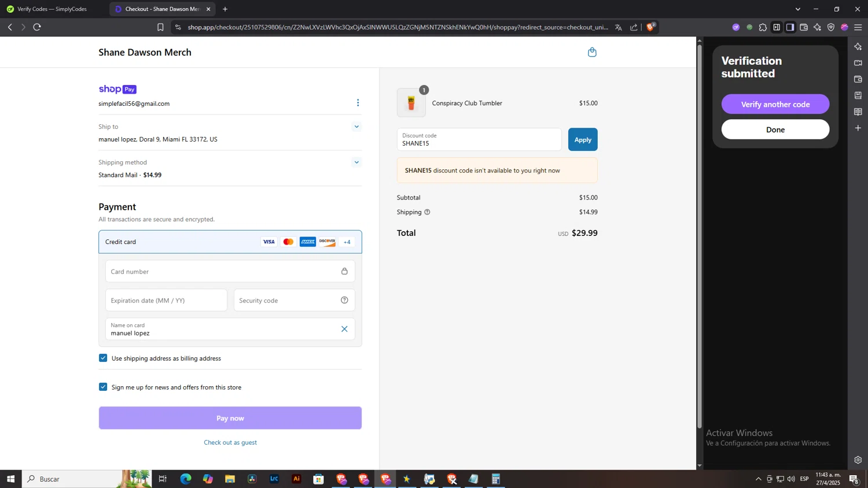Bookmark this page in the address bar

(x=160, y=27)
